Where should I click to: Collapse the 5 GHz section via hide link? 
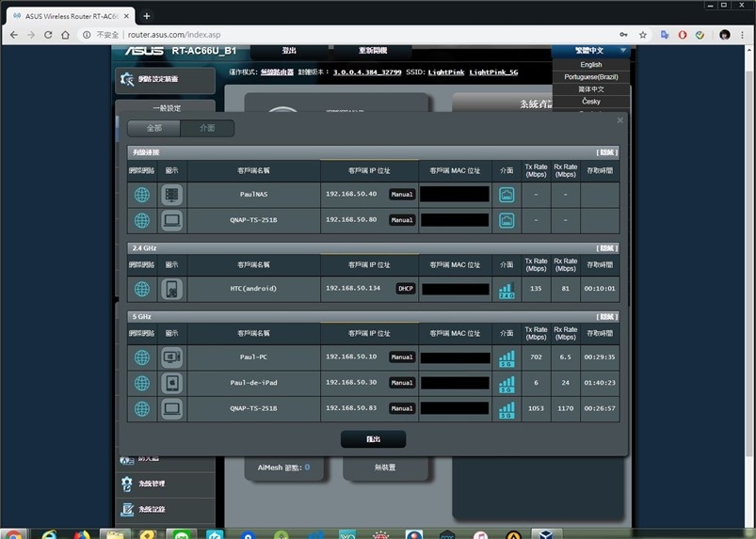point(607,316)
